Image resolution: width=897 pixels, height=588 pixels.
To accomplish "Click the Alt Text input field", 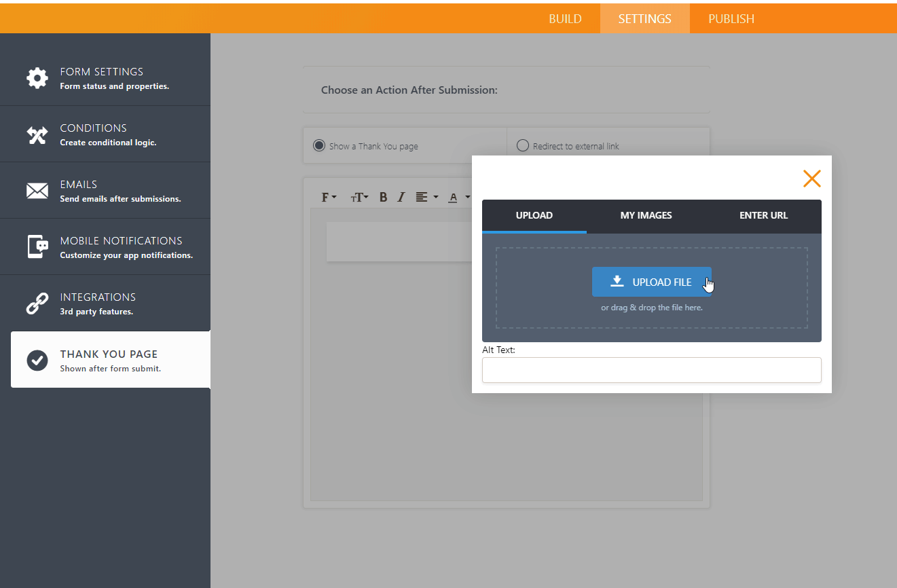I will pos(651,370).
